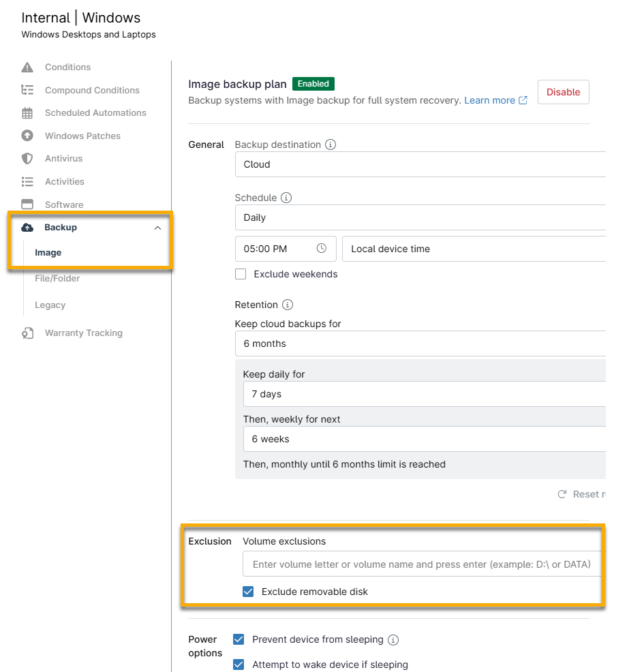Open the Backup destination Cloud dropdown
This screenshot has width=629, height=672.
click(420, 164)
